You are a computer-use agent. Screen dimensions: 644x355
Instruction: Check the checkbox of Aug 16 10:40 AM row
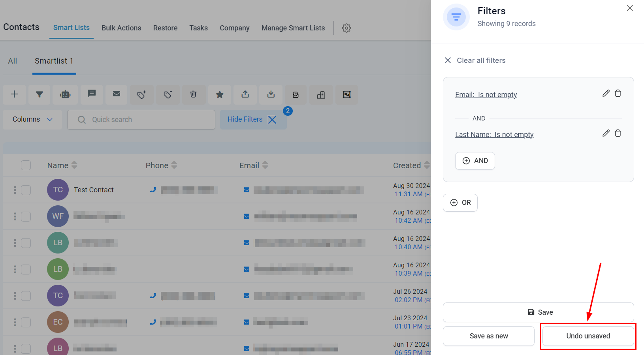click(26, 243)
